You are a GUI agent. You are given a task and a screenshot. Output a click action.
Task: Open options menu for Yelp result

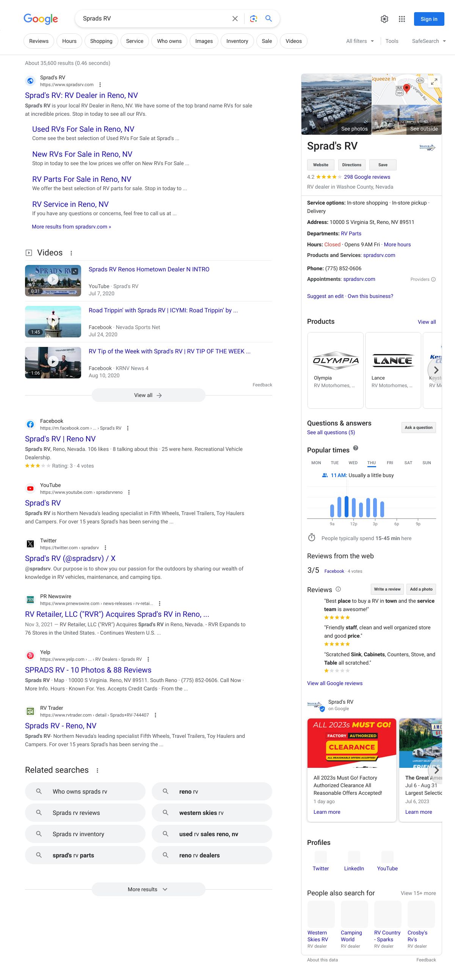148,659
